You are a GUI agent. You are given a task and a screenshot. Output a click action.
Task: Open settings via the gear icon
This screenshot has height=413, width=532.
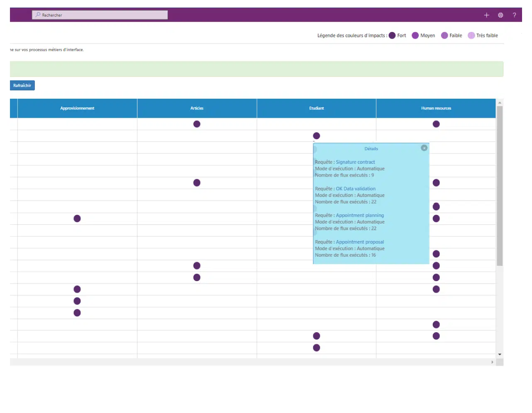coord(500,15)
